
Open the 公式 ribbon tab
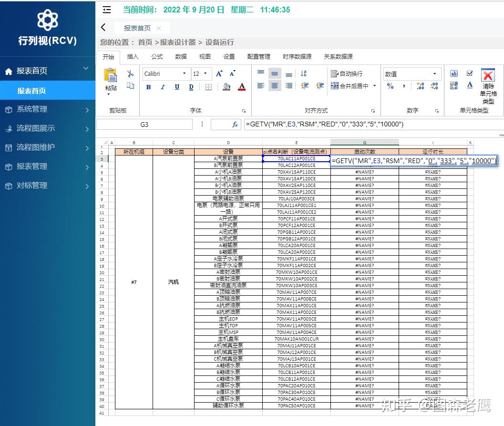(x=157, y=57)
